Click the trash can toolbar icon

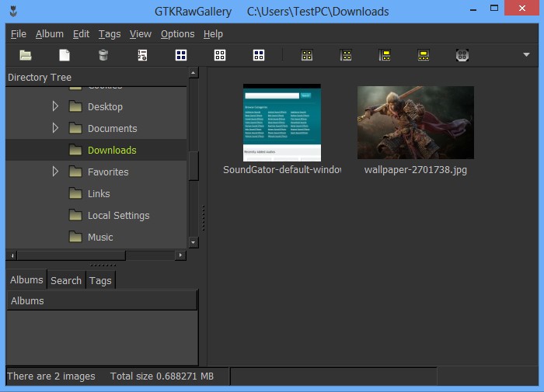[103, 55]
